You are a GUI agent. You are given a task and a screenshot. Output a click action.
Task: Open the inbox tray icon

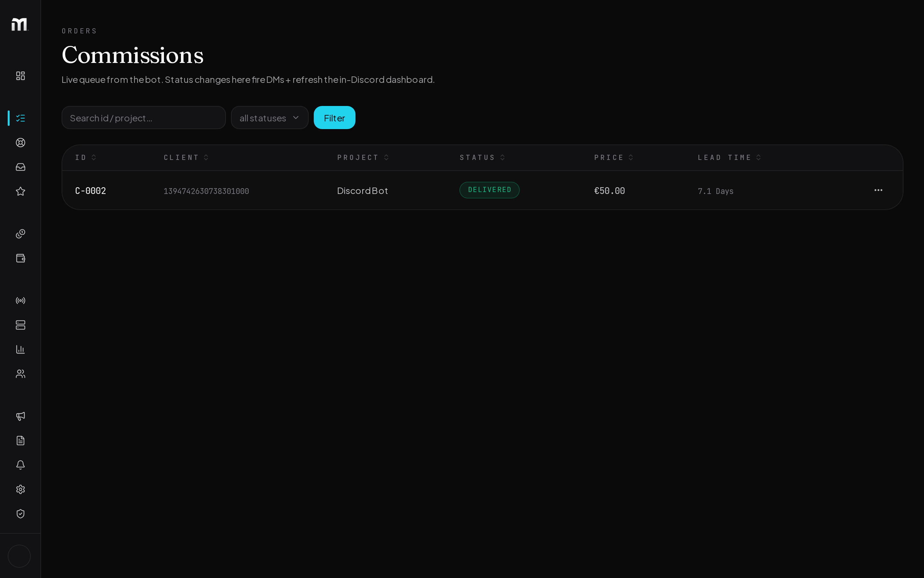click(21, 167)
